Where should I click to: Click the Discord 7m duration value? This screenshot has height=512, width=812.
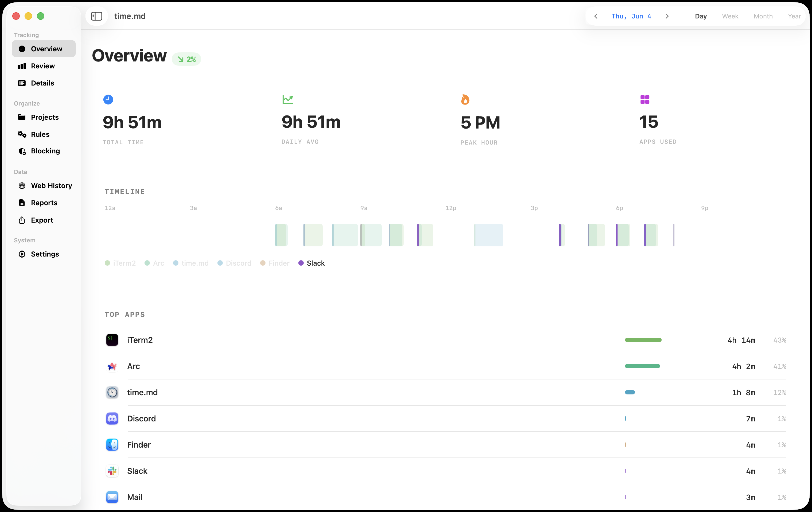click(x=751, y=419)
